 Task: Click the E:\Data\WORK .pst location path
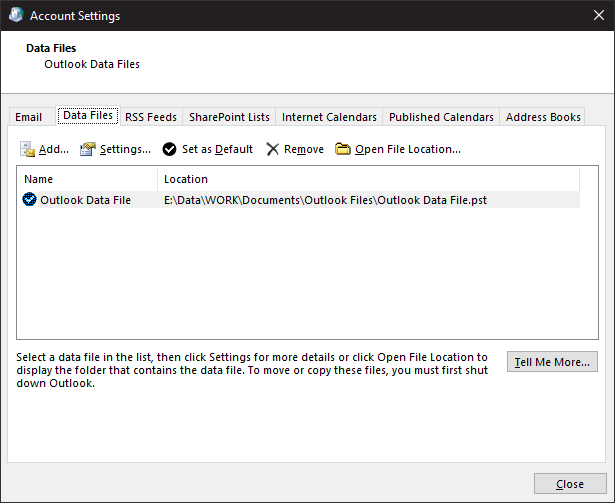pos(325,200)
